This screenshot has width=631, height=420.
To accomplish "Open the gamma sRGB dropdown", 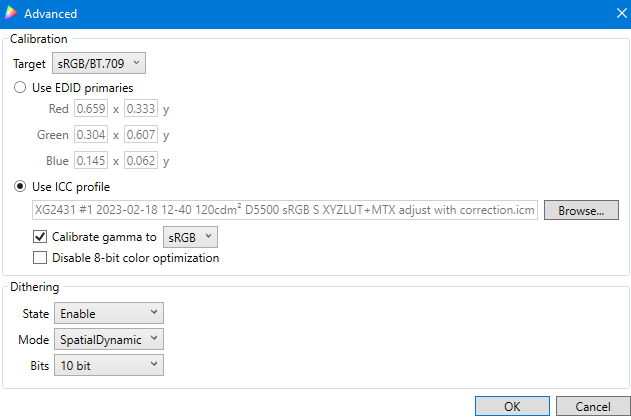I will [x=189, y=237].
